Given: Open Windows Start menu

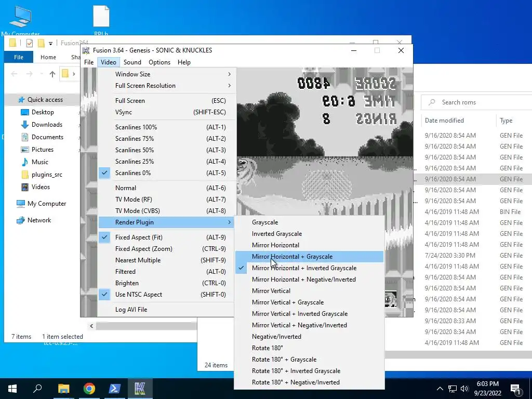Looking at the screenshot, I should (12, 389).
